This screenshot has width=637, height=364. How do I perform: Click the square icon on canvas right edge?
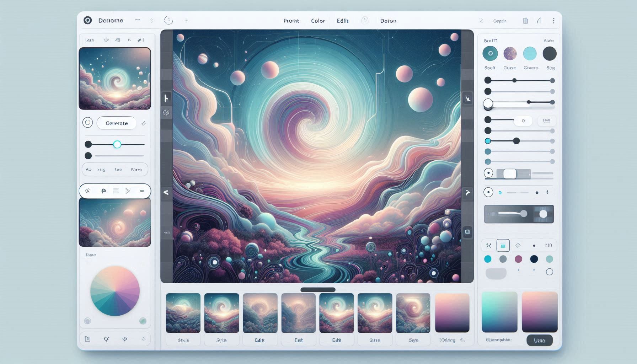tap(467, 232)
